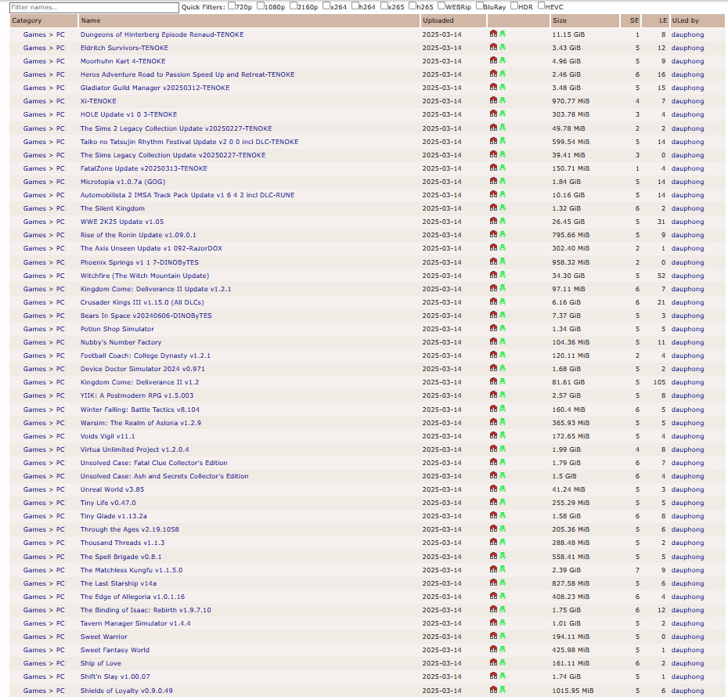The width and height of the screenshot is (728, 700).
Task: Enable the HEVC quick filter
Action: click(541, 6)
